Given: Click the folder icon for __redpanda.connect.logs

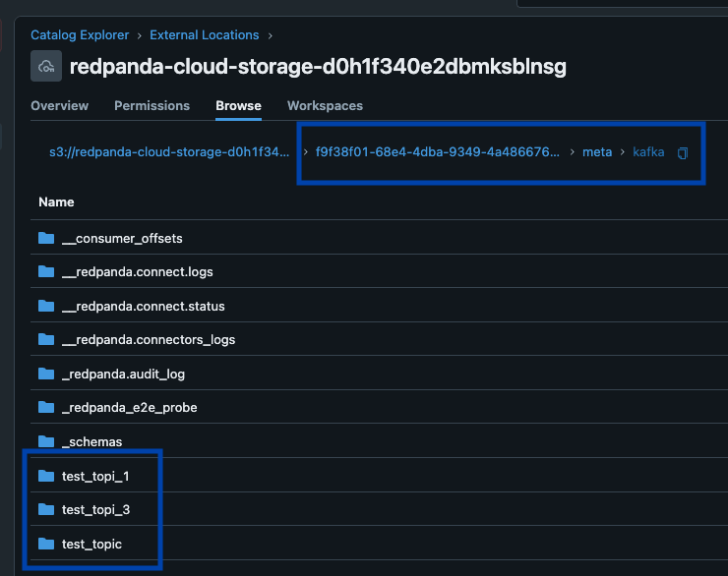Looking at the screenshot, I should coord(45,271).
